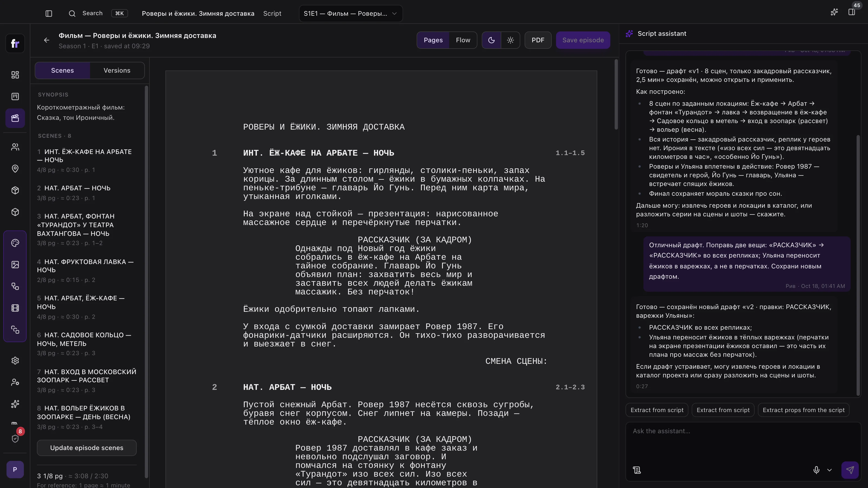868x488 pixels.
Task: Switch to light sun theme toggle
Action: [x=510, y=40]
